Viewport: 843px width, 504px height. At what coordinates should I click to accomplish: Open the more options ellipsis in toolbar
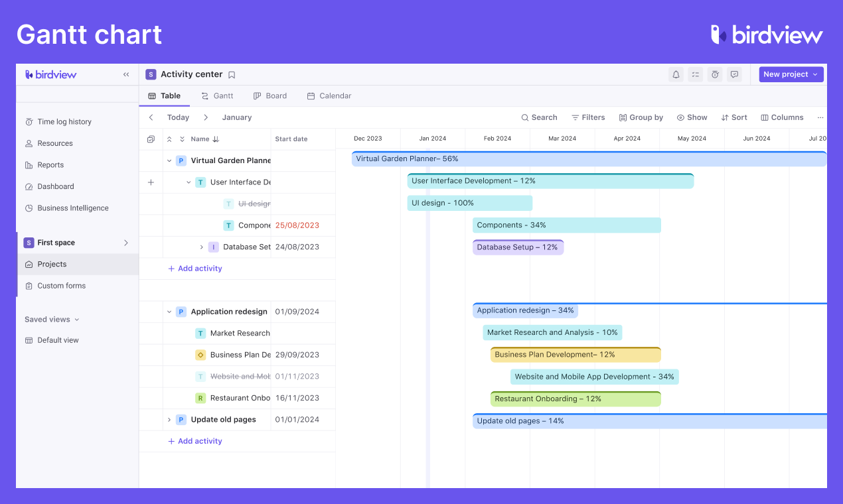(820, 117)
